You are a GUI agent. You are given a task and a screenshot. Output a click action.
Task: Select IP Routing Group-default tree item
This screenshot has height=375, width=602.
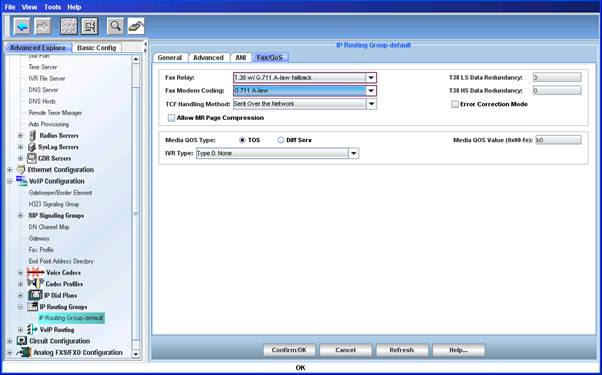[71, 318]
